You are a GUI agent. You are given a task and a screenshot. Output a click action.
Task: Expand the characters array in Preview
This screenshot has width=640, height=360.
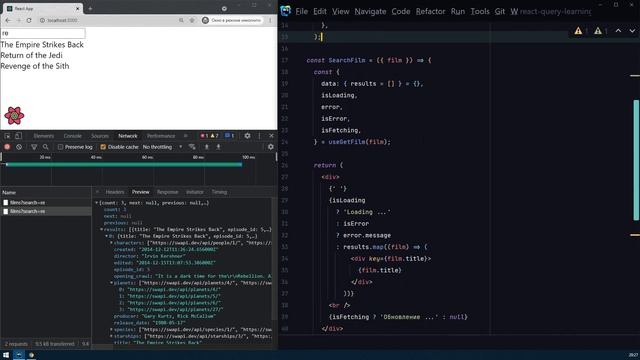[111, 243]
